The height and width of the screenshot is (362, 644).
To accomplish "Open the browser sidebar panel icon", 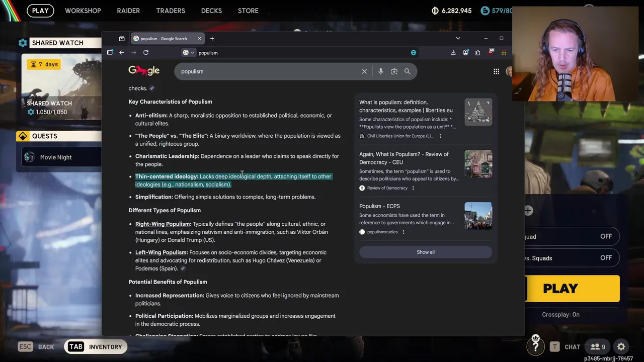I will click(x=110, y=52).
